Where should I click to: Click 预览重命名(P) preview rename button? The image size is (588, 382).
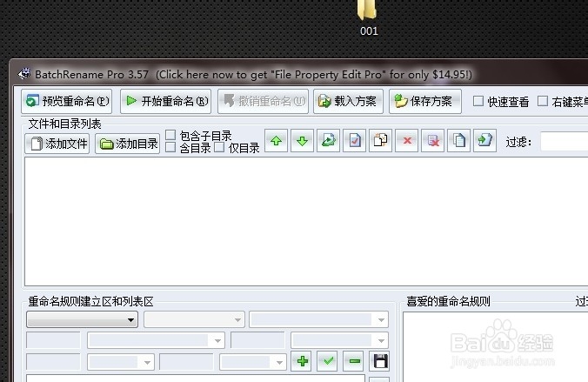(x=67, y=101)
